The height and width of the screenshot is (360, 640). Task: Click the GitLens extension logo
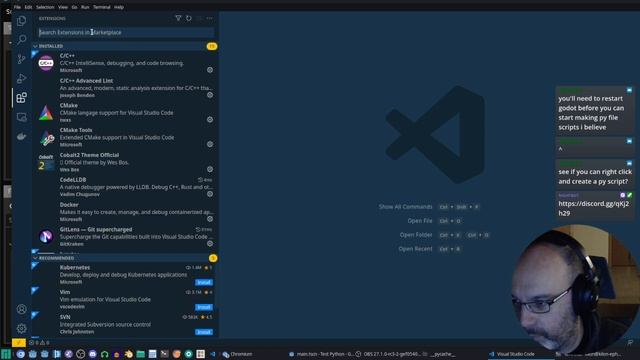(46, 236)
